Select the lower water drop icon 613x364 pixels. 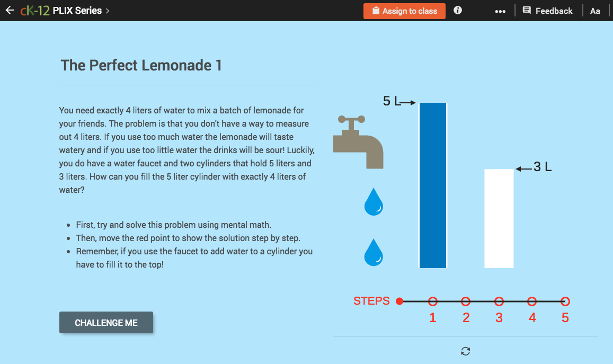[x=373, y=252]
